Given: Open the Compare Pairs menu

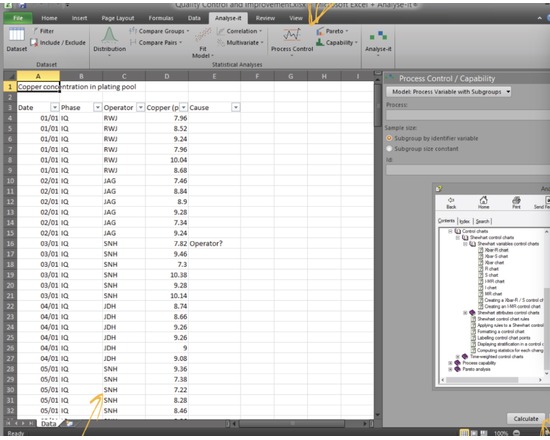Looking at the screenshot, I should click(156, 42).
